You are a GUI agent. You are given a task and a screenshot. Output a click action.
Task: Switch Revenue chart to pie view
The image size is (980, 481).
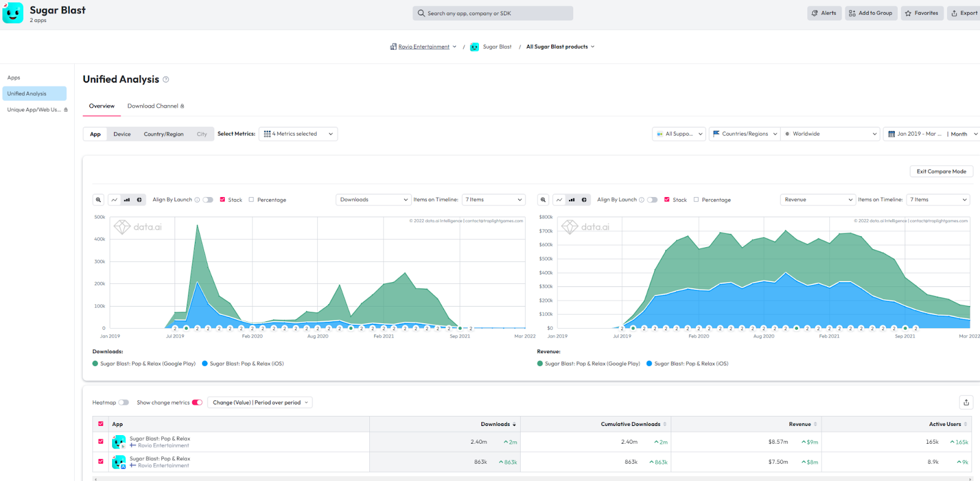[x=584, y=199]
